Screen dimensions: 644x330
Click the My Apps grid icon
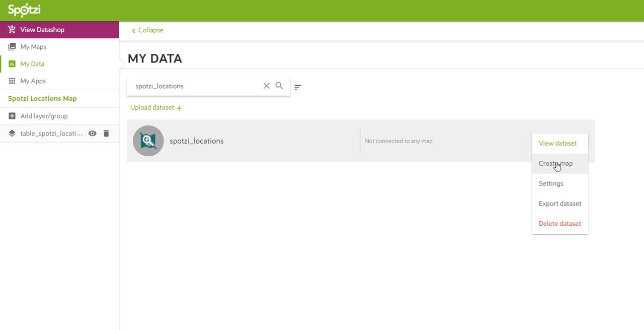coord(12,81)
